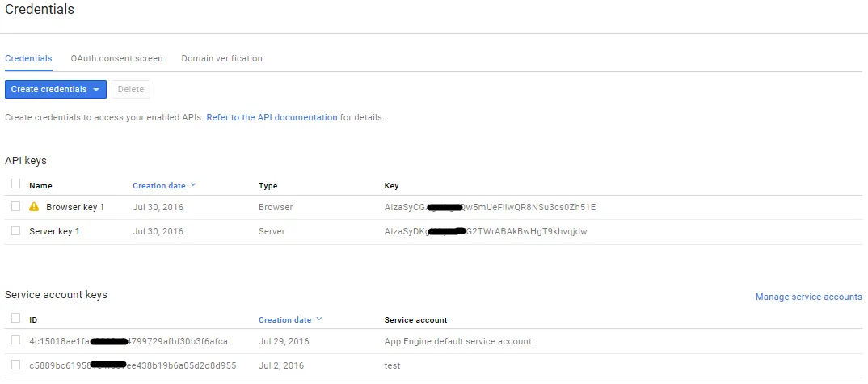Open the Browser key 1 link

pyautogui.click(x=75, y=207)
